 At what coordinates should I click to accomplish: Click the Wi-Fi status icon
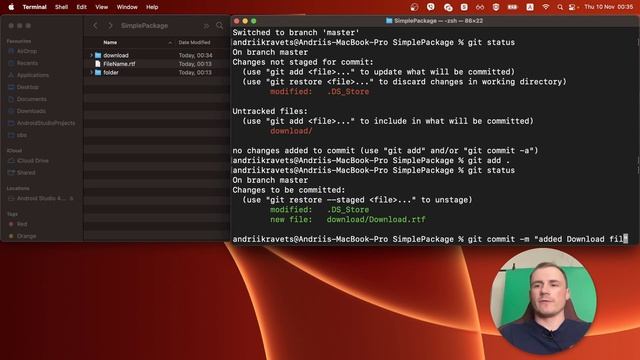pyautogui.click(x=545, y=7)
